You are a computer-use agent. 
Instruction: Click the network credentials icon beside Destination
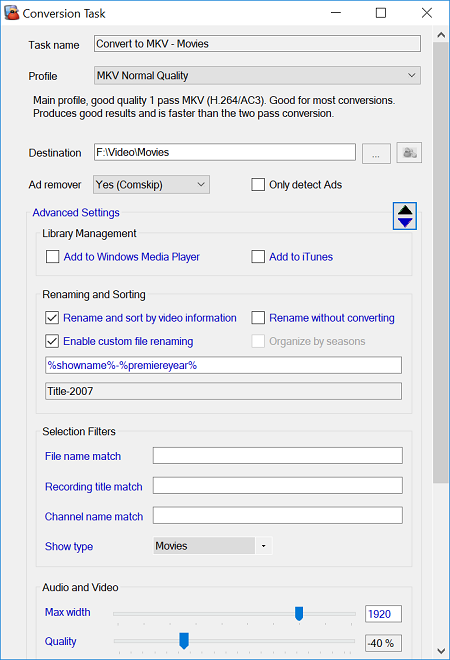pos(409,153)
